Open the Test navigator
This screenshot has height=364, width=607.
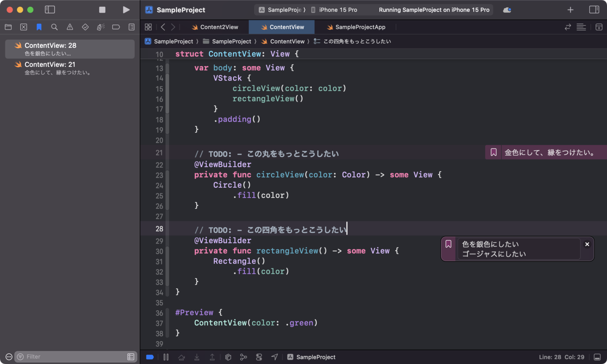click(85, 27)
